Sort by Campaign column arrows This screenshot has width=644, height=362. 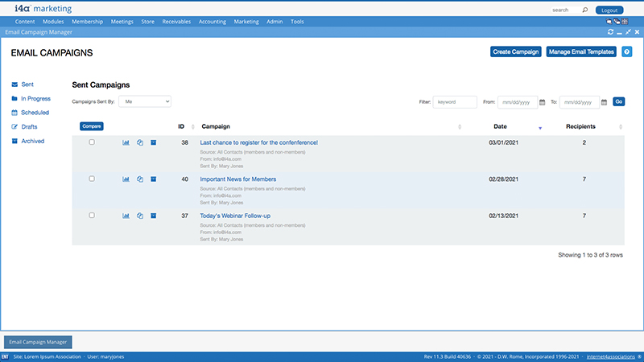tap(460, 127)
